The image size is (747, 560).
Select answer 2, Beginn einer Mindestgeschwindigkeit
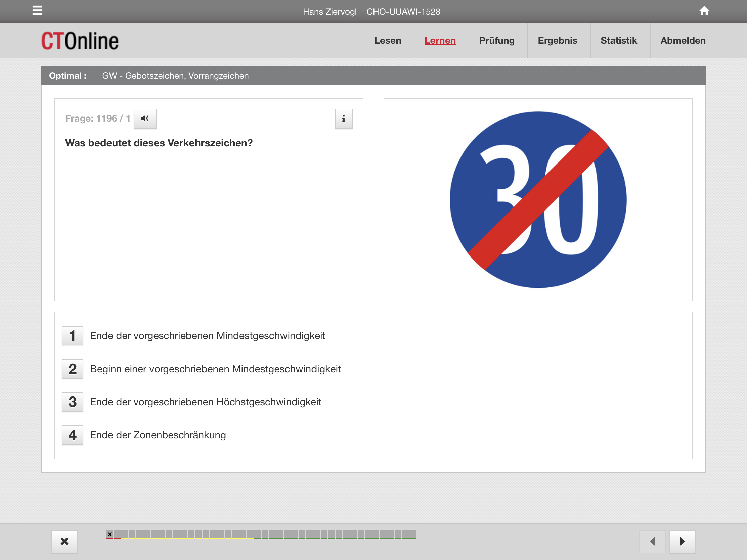pos(73,369)
